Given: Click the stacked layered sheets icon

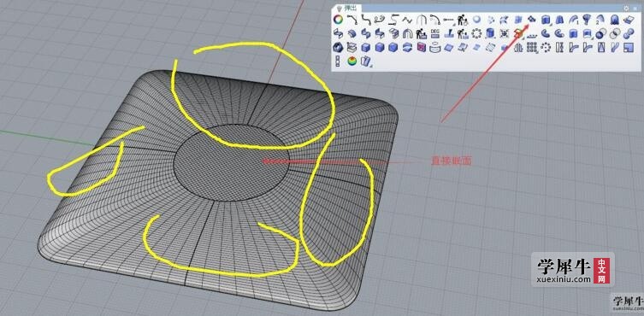Looking at the screenshot, I should (352, 47).
